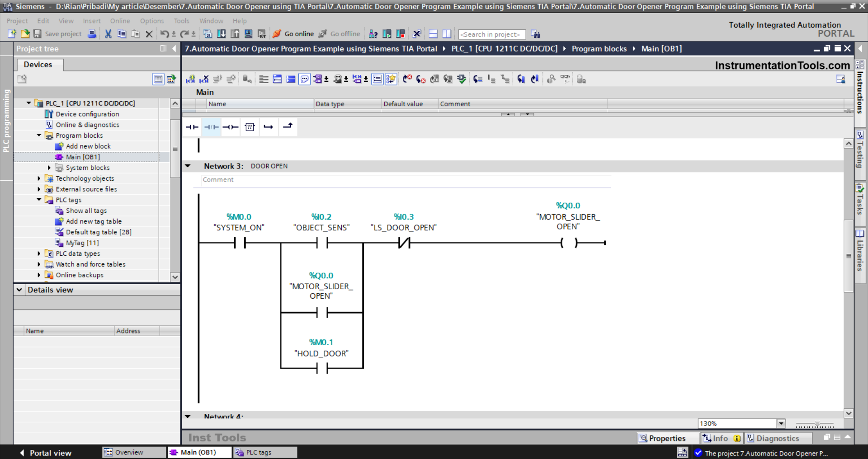This screenshot has height=459, width=868.
Task: Open the zoom level 130% dropdown
Action: tap(781, 423)
